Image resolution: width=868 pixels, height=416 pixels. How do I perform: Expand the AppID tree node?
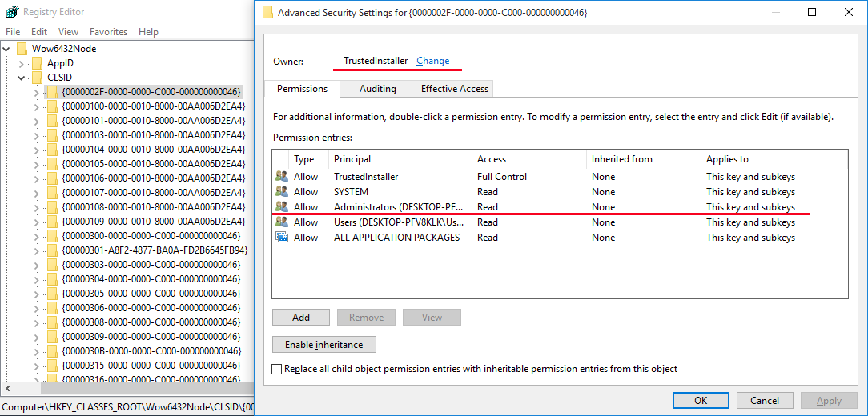[x=22, y=63]
